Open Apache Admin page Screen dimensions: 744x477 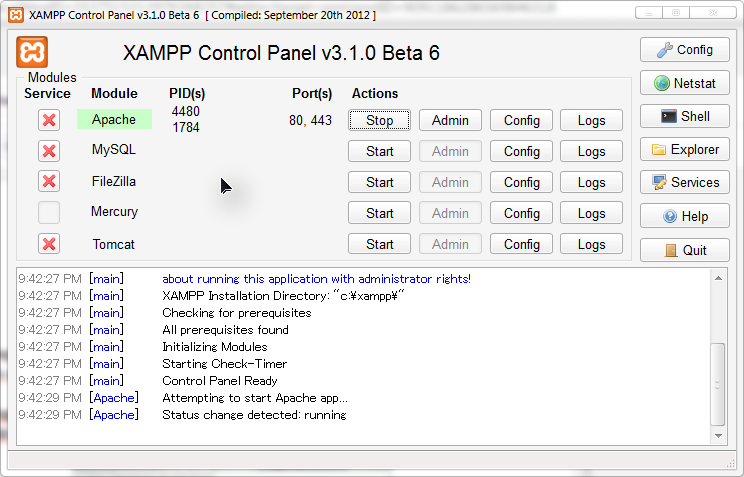[x=450, y=120]
